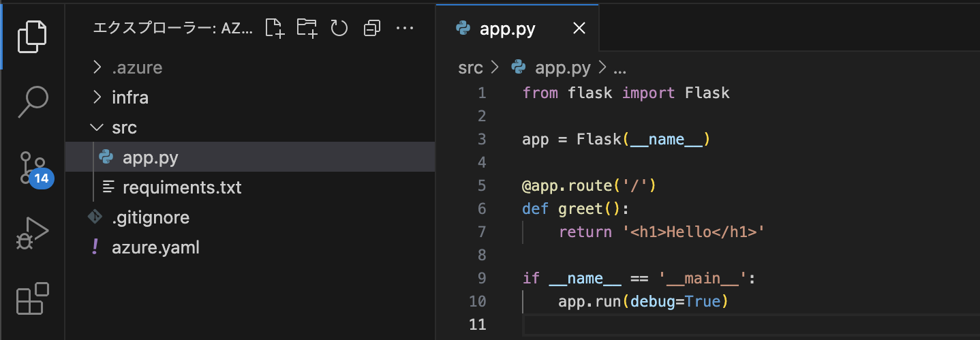Click the src breadcrumb segment
980x340 pixels.
click(x=470, y=67)
